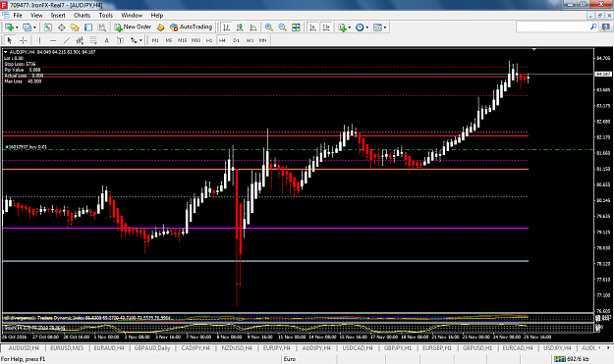Click the New Chart icon
This screenshot has height=364, width=614.
[x=9, y=27]
